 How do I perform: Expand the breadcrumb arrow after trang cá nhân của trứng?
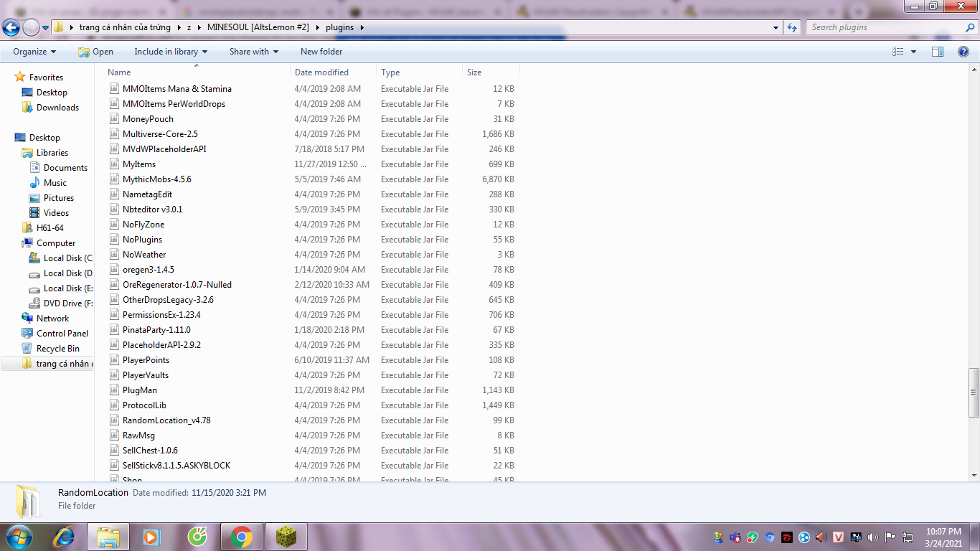tap(179, 27)
